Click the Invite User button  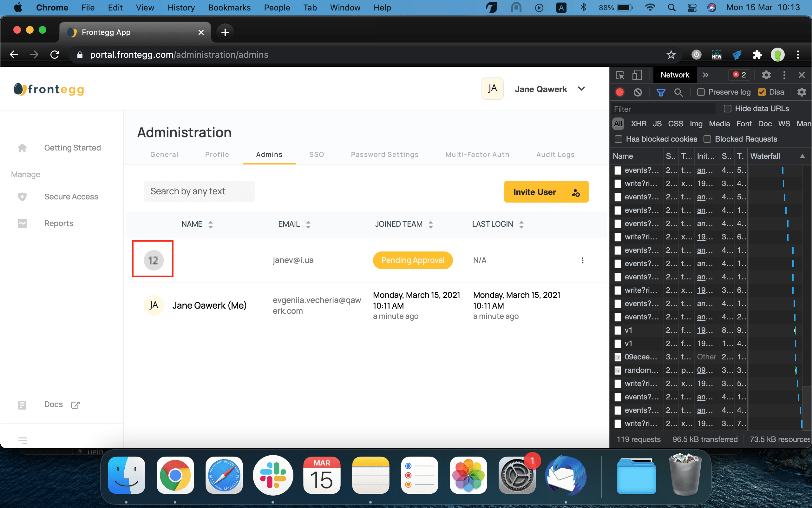point(546,192)
